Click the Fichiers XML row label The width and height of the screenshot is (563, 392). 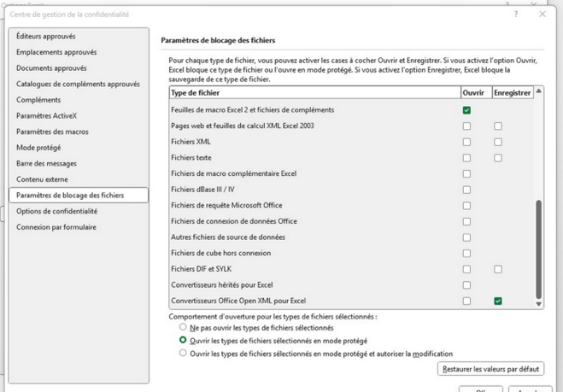tap(191, 142)
